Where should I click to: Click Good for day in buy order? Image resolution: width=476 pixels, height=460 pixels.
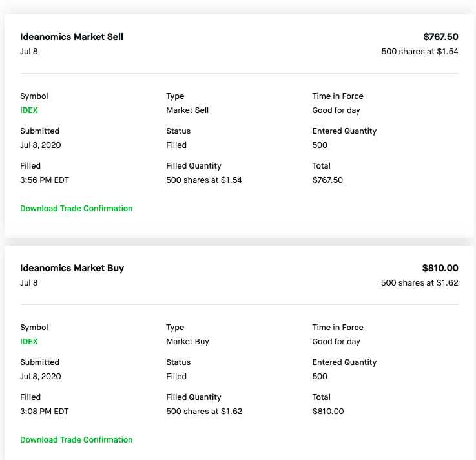(x=336, y=342)
